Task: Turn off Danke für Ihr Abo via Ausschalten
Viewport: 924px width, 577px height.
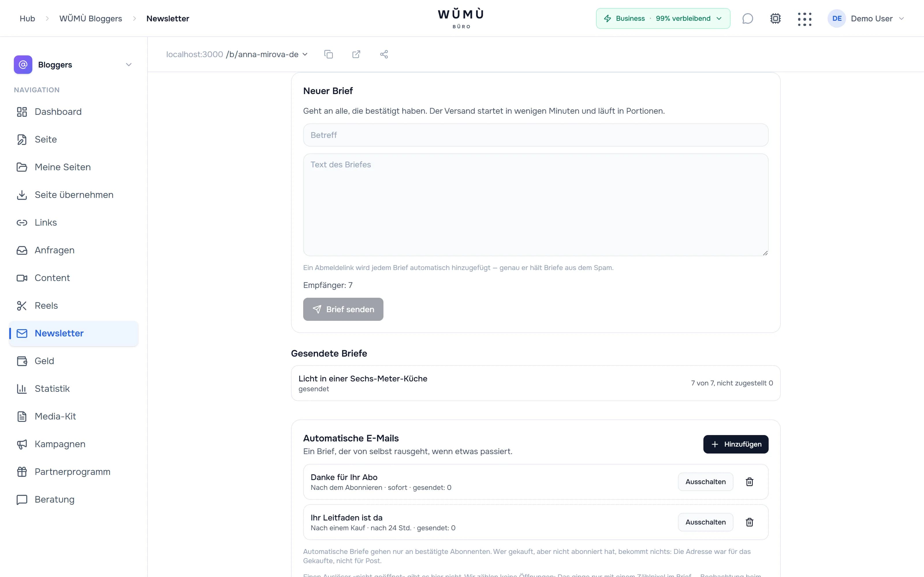Action: coord(705,482)
